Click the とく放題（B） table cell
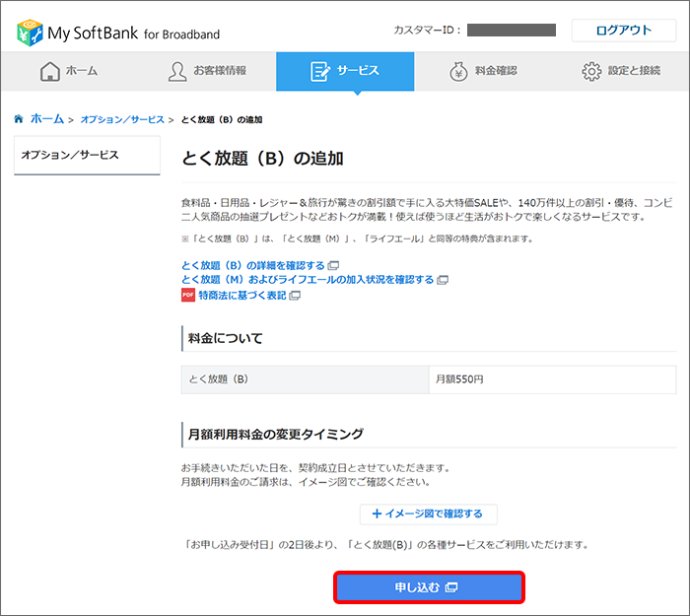Image resolution: width=690 pixels, height=616 pixels. click(x=305, y=379)
